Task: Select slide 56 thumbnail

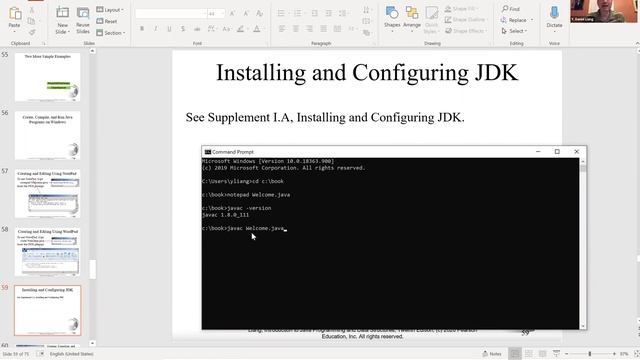Action: [47, 135]
